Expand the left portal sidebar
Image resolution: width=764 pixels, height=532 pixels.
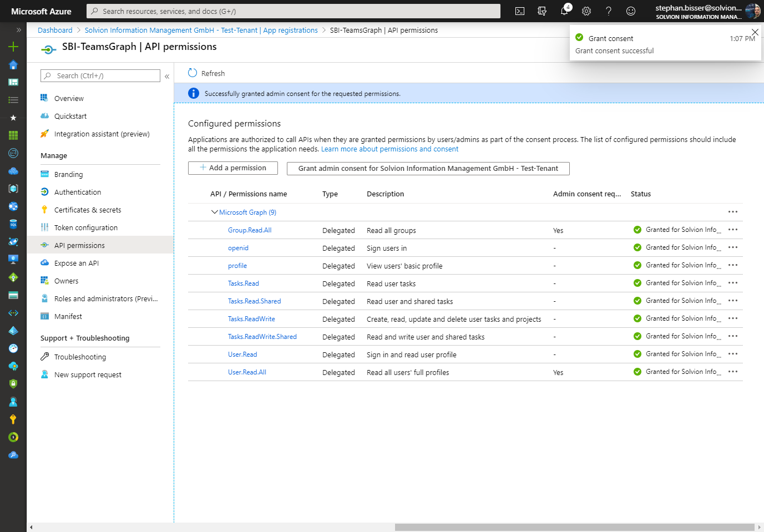point(18,30)
